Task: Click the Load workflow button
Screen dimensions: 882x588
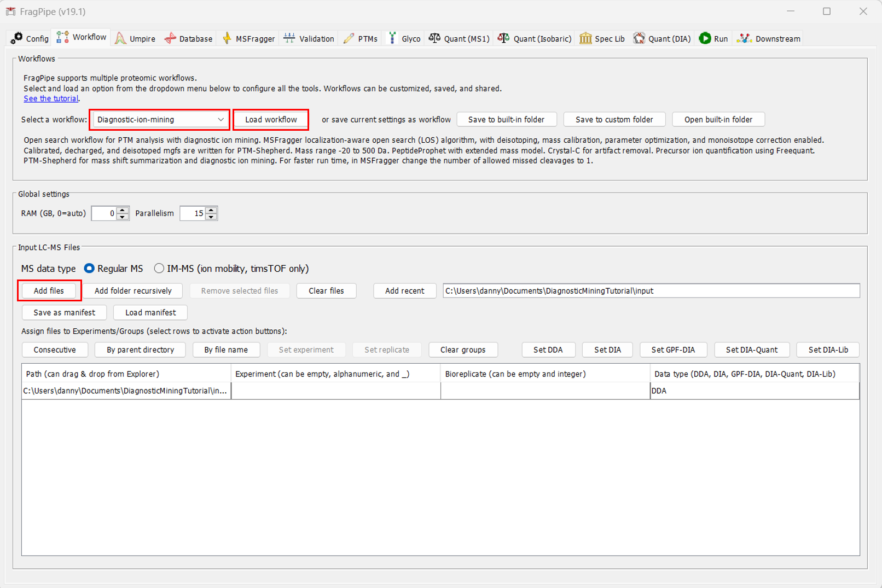Action: 271,119
